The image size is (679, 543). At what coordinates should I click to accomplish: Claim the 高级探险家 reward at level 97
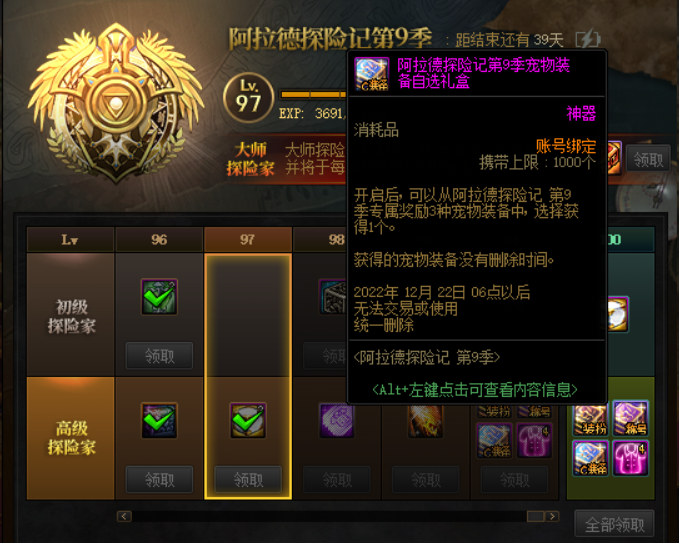(248, 479)
